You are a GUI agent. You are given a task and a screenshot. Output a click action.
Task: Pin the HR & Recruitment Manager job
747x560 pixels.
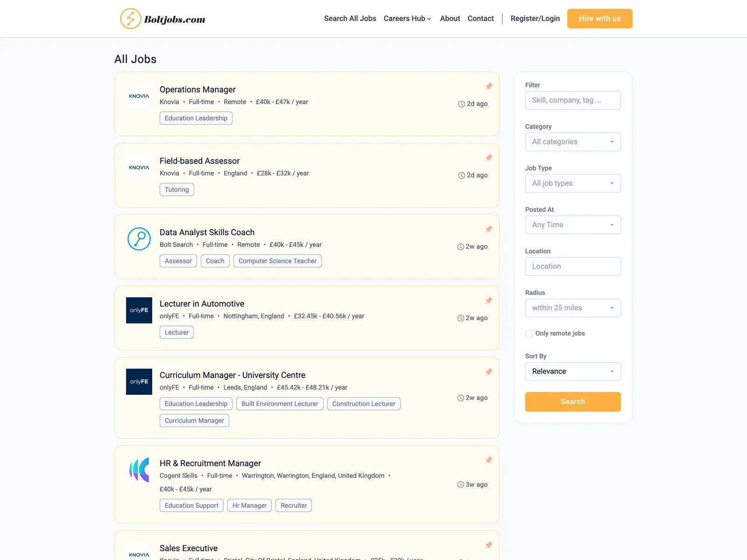(489, 460)
